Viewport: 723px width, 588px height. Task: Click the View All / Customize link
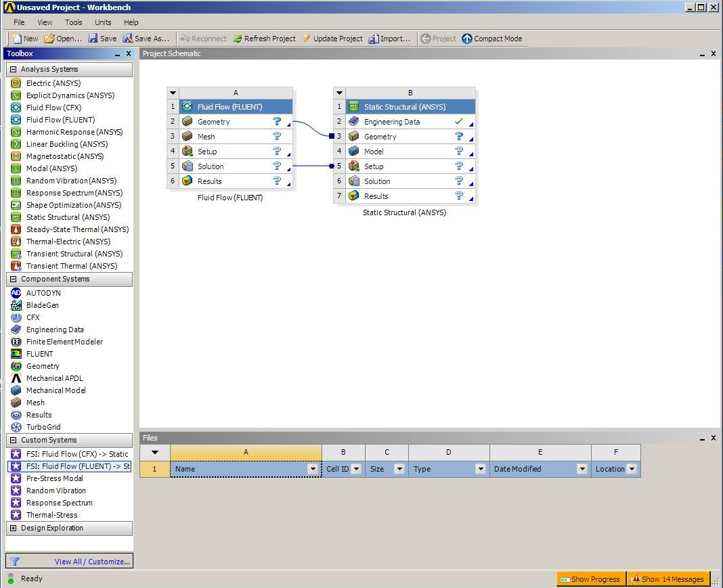coord(92,562)
